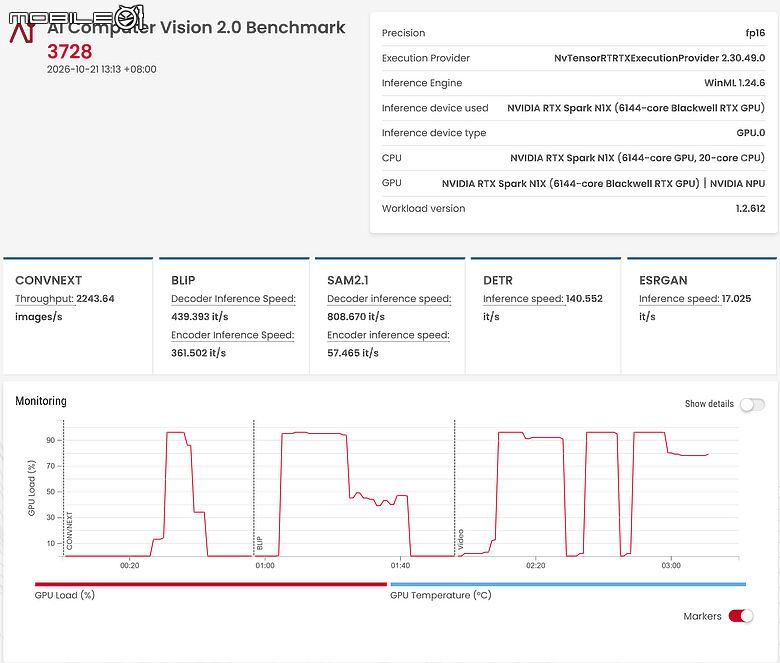Click the Execution Provider label
This screenshot has width=780, height=663.
[x=426, y=58]
